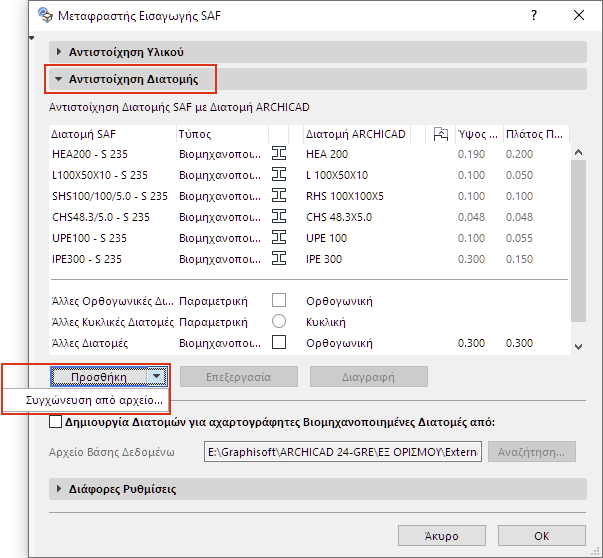
Task: Click the vertical scrollbar thumb of the list
Action: pyautogui.click(x=578, y=241)
